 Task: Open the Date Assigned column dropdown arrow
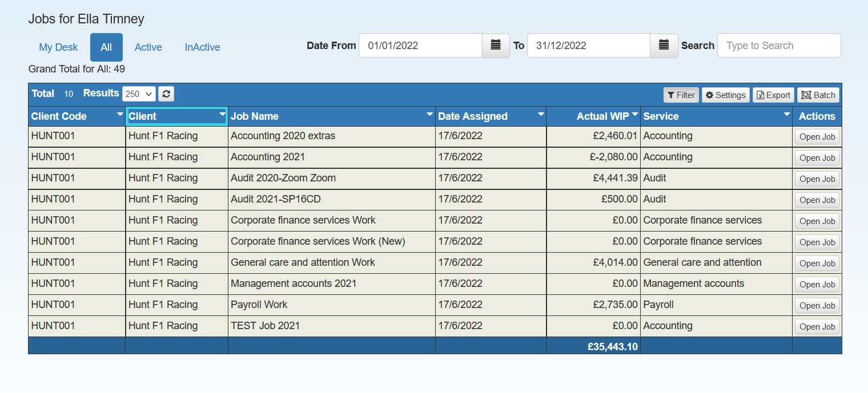540,115
